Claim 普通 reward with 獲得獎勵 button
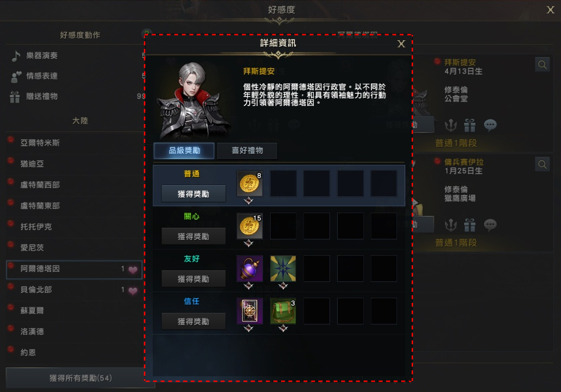The image size is (561, 392). (x=194, y=194)
